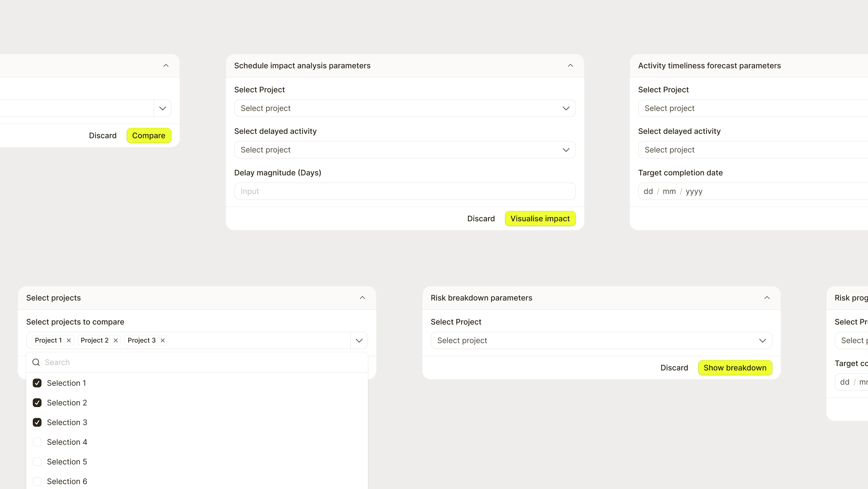Toggle the projects to compare dropdown arrow

359,341
